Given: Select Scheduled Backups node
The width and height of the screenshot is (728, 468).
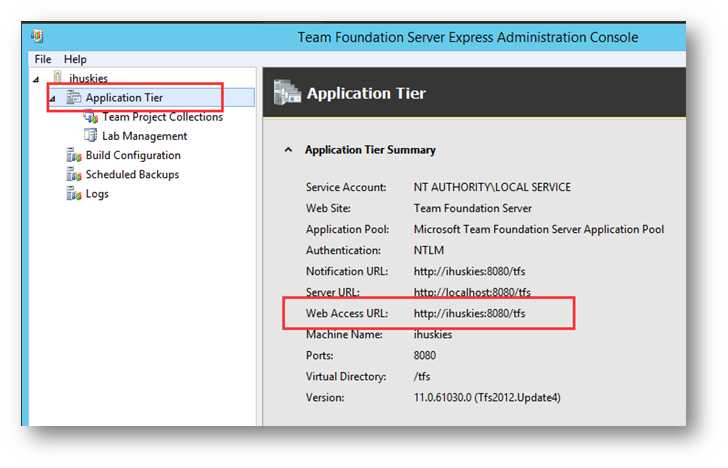Looking at the screenshot, I should pos(132,175).
